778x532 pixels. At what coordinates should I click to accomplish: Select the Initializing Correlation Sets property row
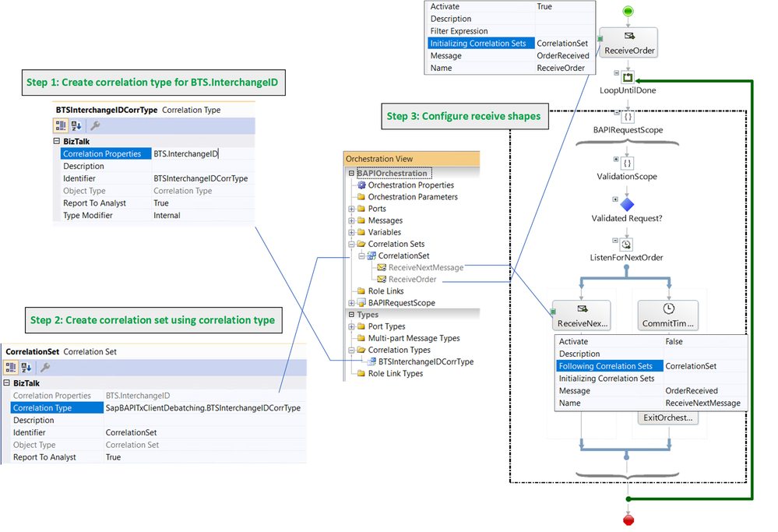point(511,43)
